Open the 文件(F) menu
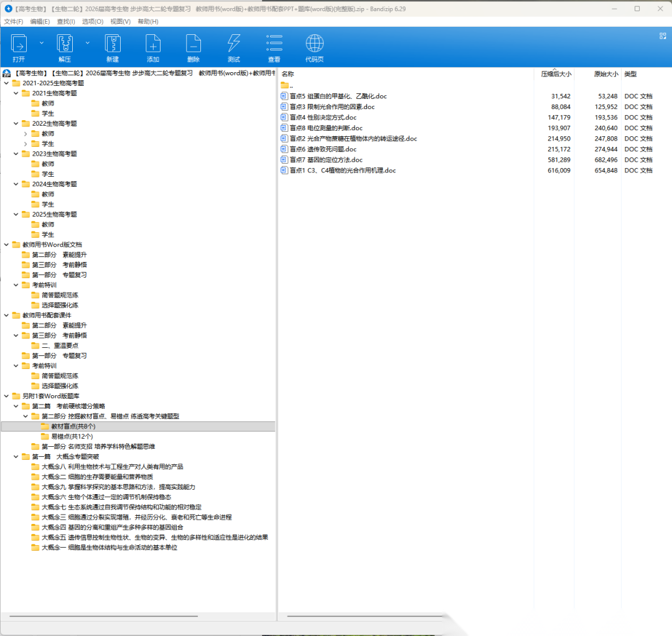 click(14, 22)
